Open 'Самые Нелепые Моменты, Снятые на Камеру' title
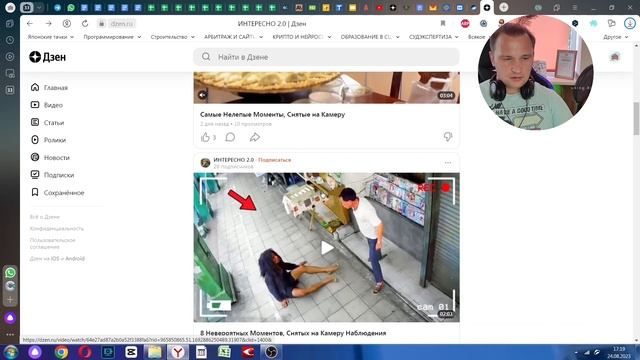 272,114
